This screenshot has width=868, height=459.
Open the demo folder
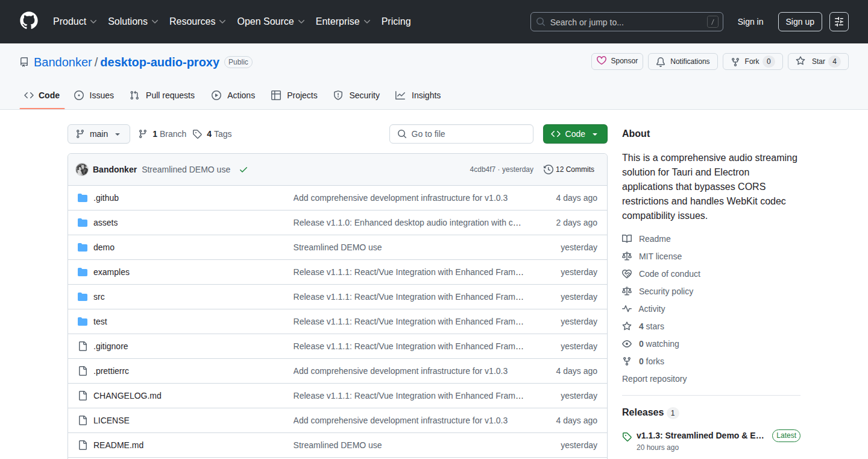pos(104,247)
